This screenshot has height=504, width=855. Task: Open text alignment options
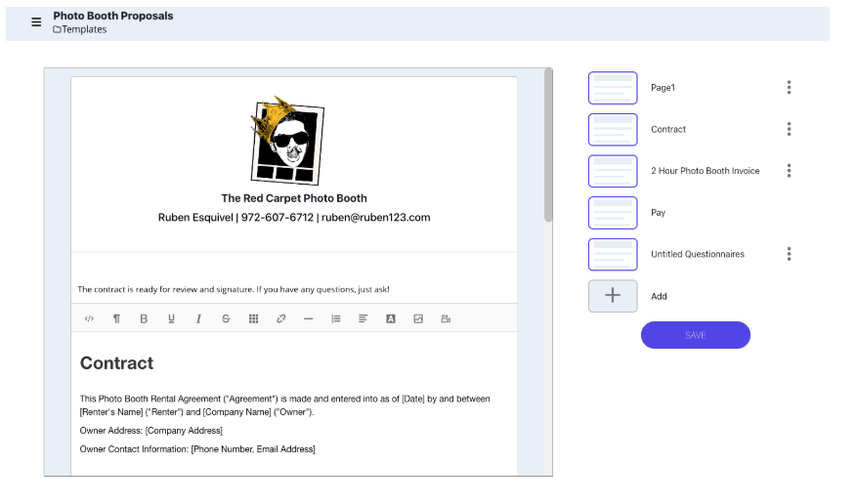tap(363, 318)
